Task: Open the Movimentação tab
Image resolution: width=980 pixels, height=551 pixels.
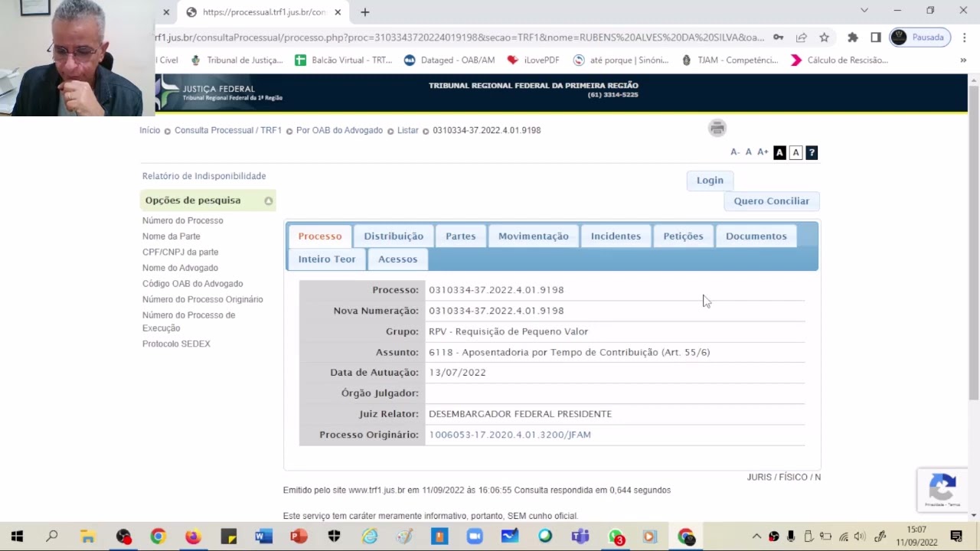Action: (534, 236)
